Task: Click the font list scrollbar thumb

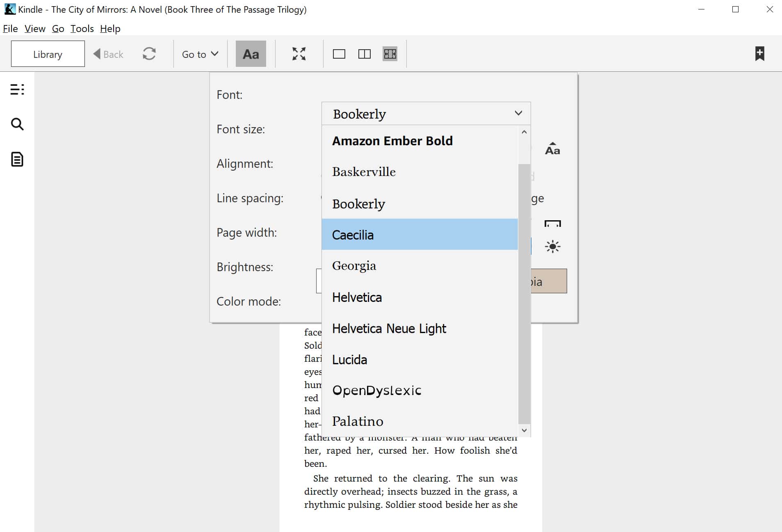Action: coord(524,294)
